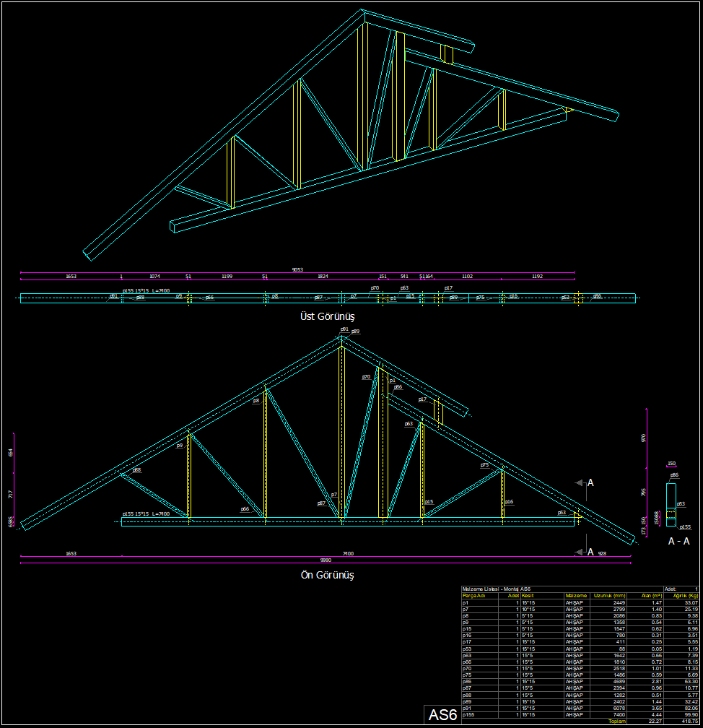703x728 pixels.
Task: Click the 'A - A' section label
Action: 678,542
